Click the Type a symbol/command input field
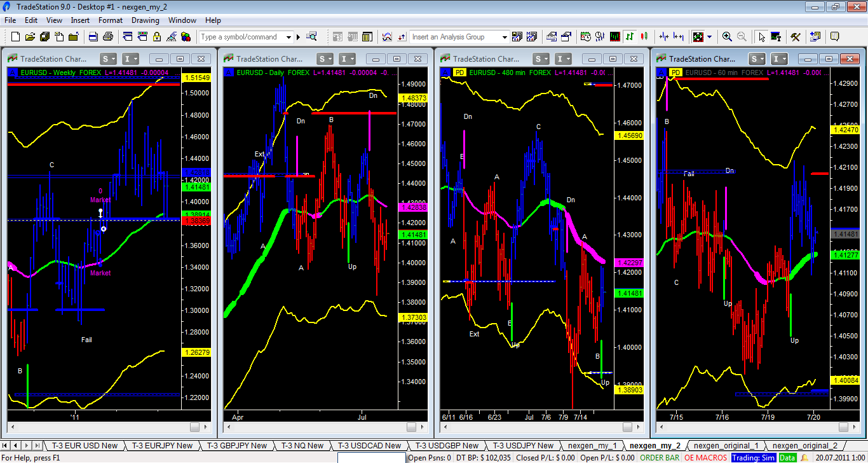 coord(241,38)
